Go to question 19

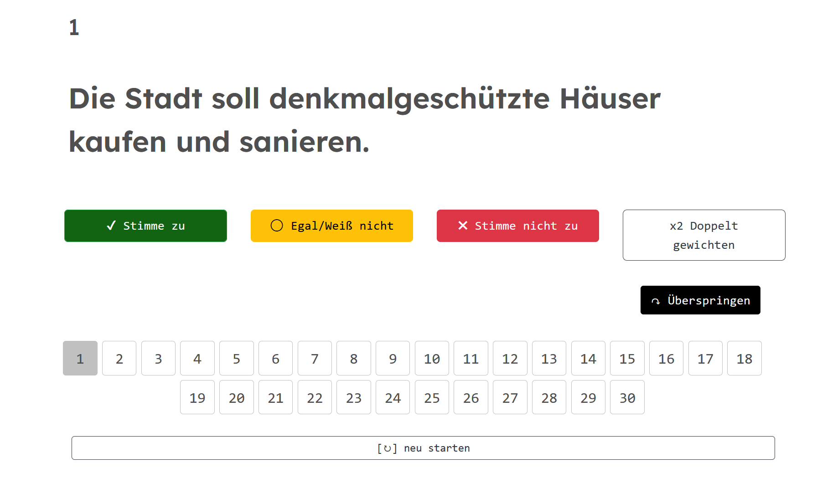[x=197, y=398]
